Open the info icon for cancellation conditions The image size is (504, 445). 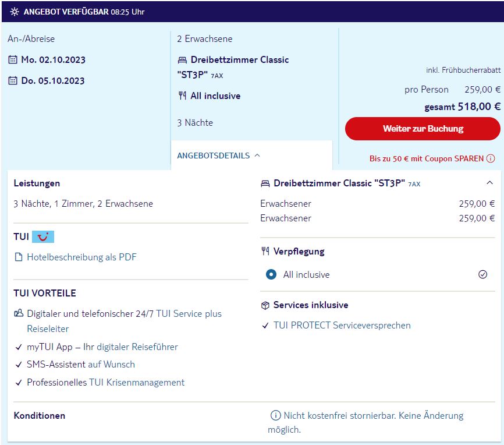275,415
